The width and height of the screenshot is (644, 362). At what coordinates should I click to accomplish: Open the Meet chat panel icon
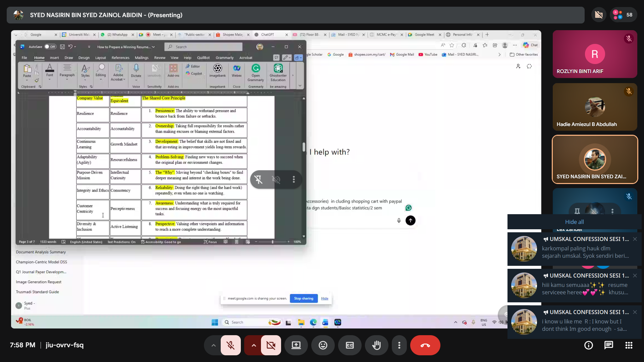coord(609,345)
